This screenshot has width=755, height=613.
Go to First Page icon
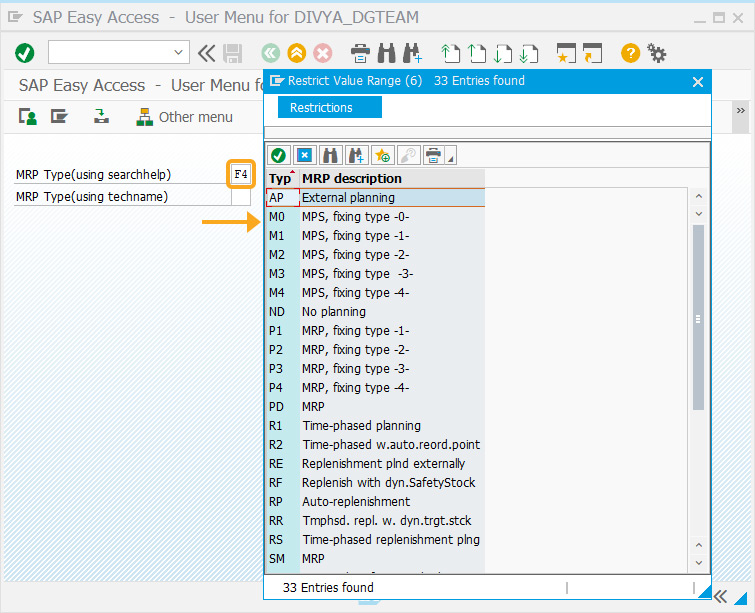451,53
